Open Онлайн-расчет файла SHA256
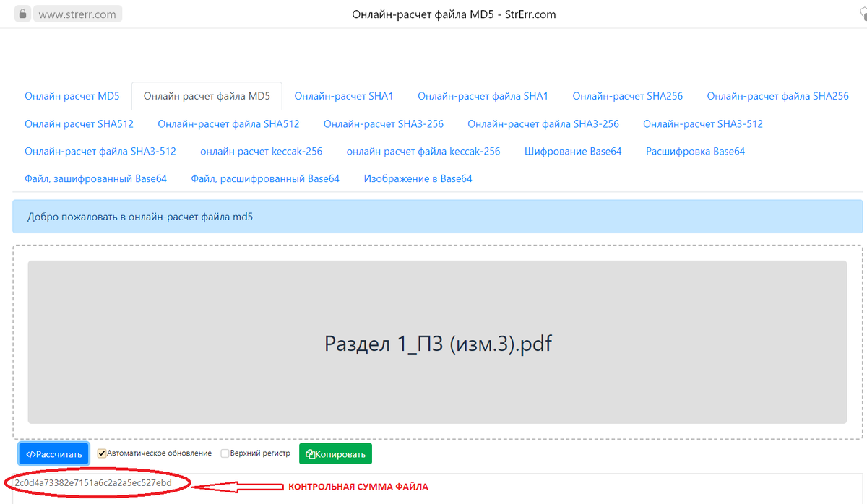Screen dimensions: 867x504 [x=777, y=95]
